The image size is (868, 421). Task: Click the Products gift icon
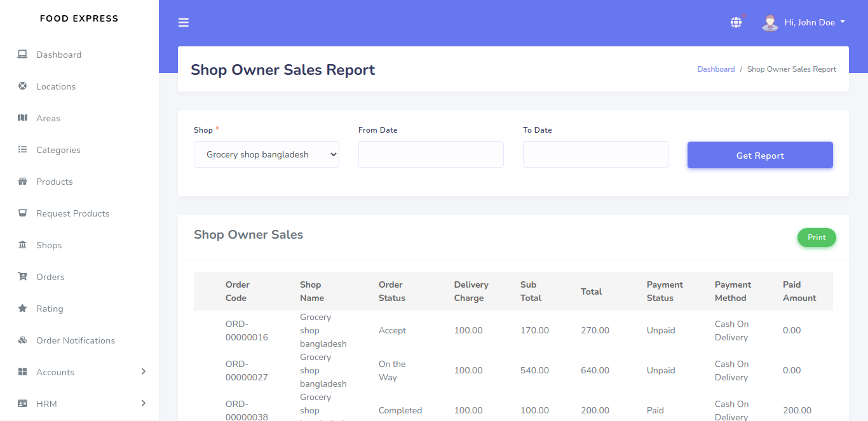pyautogui.click(x=23, y=182)
